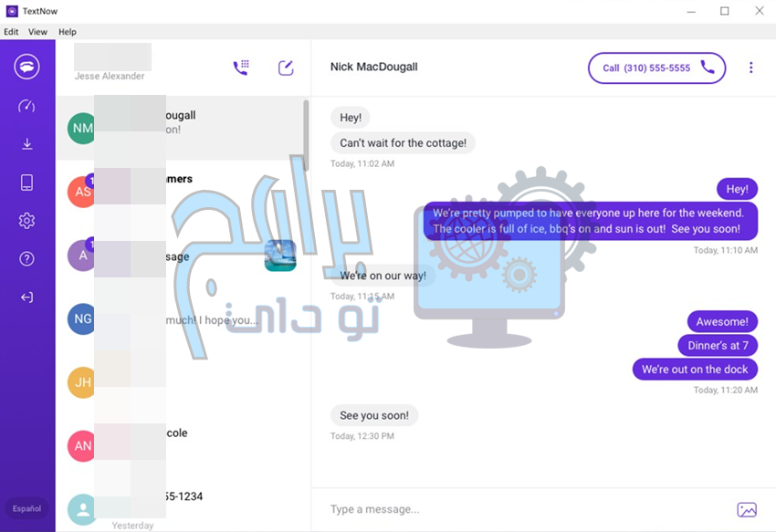Open the Help menu
Screen dimensions: 776x532
click(x=68, y=32)
